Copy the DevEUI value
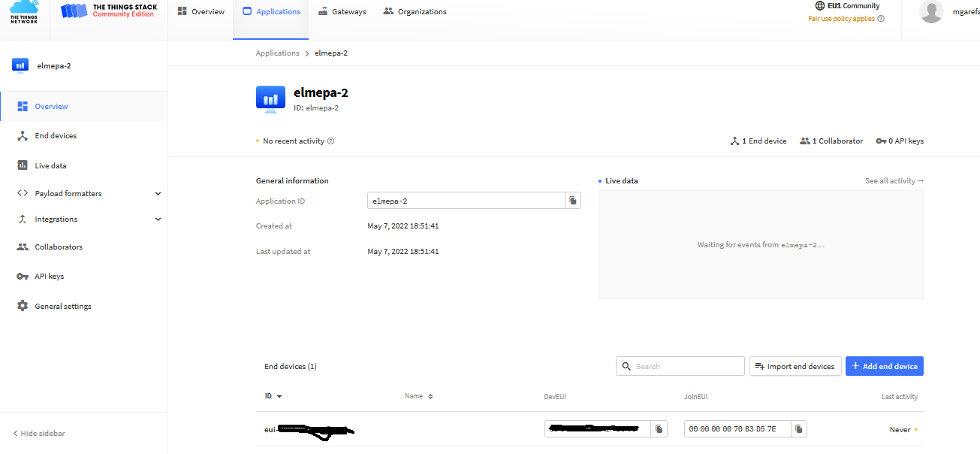Viewport: 980px width, 454px height. pyautogui.click(x=659, y=429)
